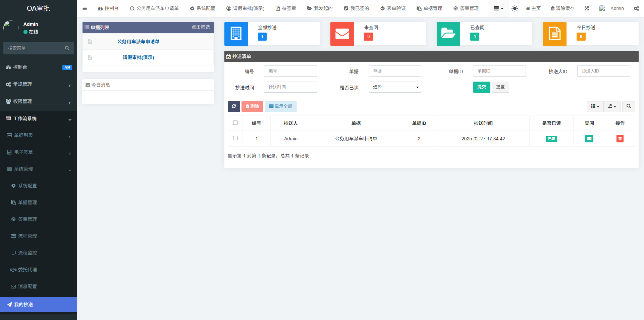
Task: Click the hamburger sidebar collapse icon
Action: [85, 8]
